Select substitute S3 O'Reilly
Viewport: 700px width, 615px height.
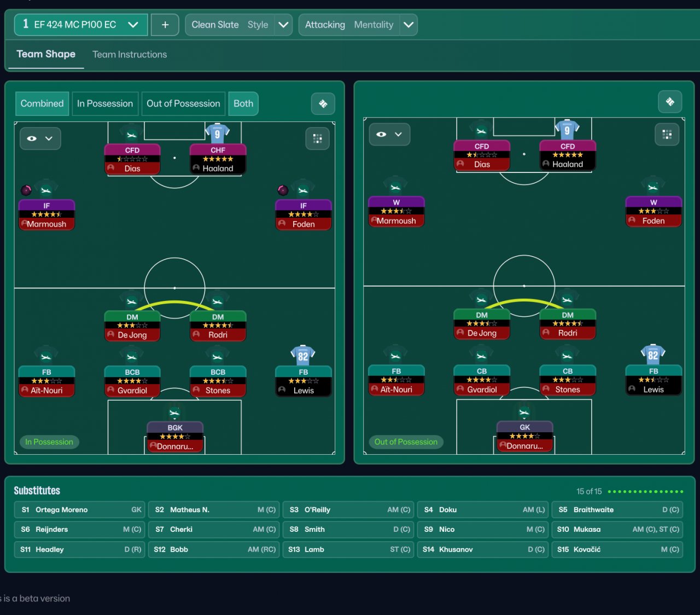(348, 510)
